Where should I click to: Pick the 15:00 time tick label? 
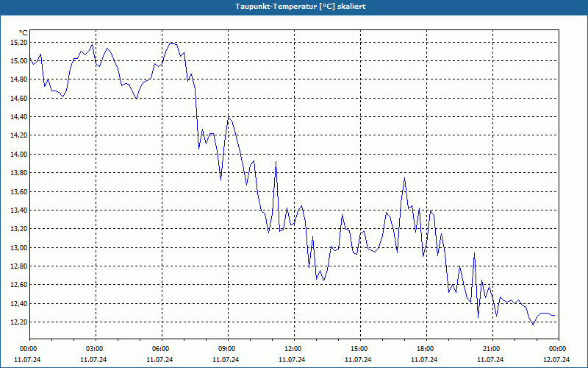(360, 349)
